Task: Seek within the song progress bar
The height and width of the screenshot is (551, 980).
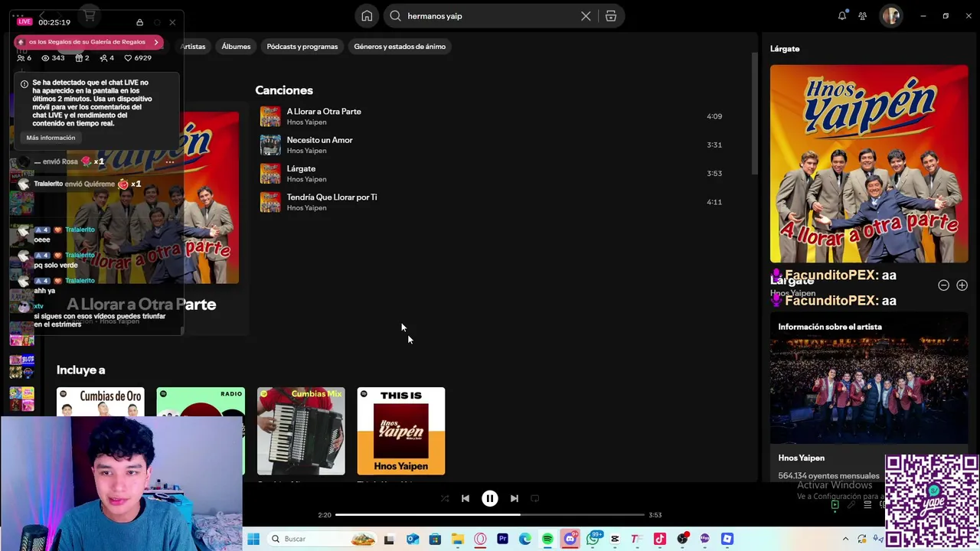Action: tap(490, 515)
